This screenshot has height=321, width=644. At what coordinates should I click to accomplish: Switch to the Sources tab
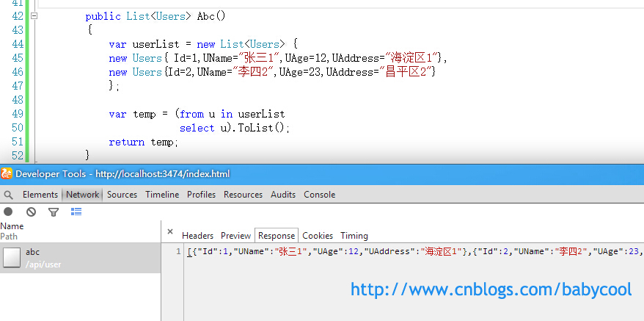pyautogui.click(x=122, y=195)
